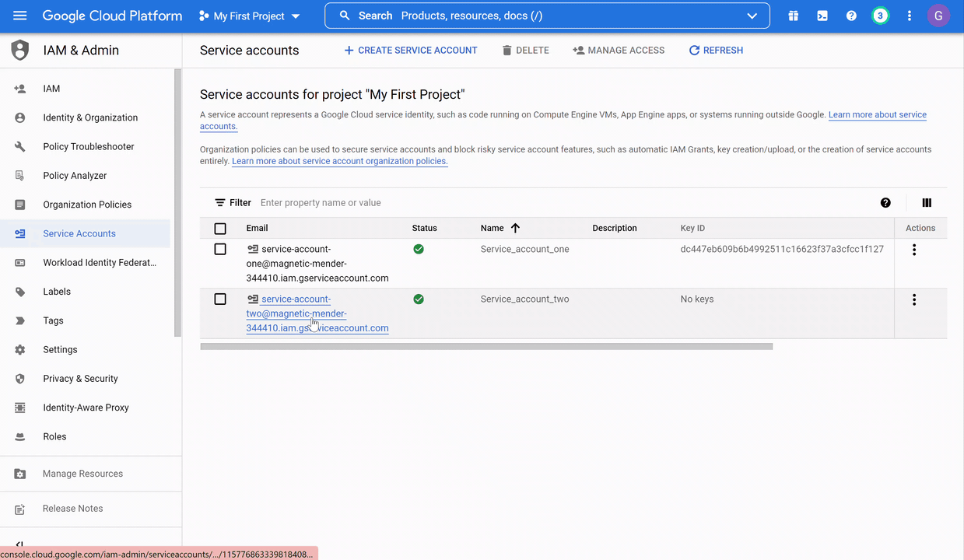Click the Labels tag icon
The image size is (964, 560).
(x=20, y=292)
